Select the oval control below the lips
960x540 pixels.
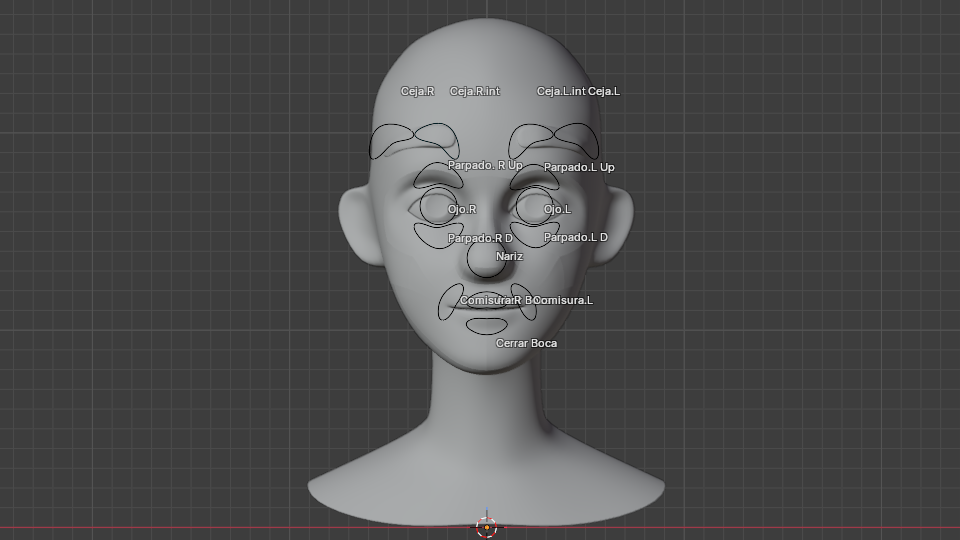pyautogui.click(x=487, y=325)
